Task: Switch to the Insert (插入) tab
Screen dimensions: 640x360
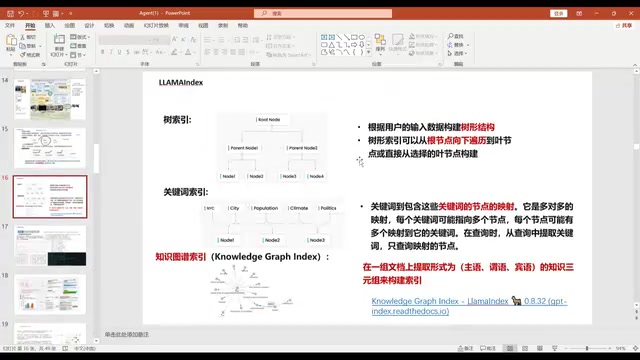Action: [x=50, y=25]
